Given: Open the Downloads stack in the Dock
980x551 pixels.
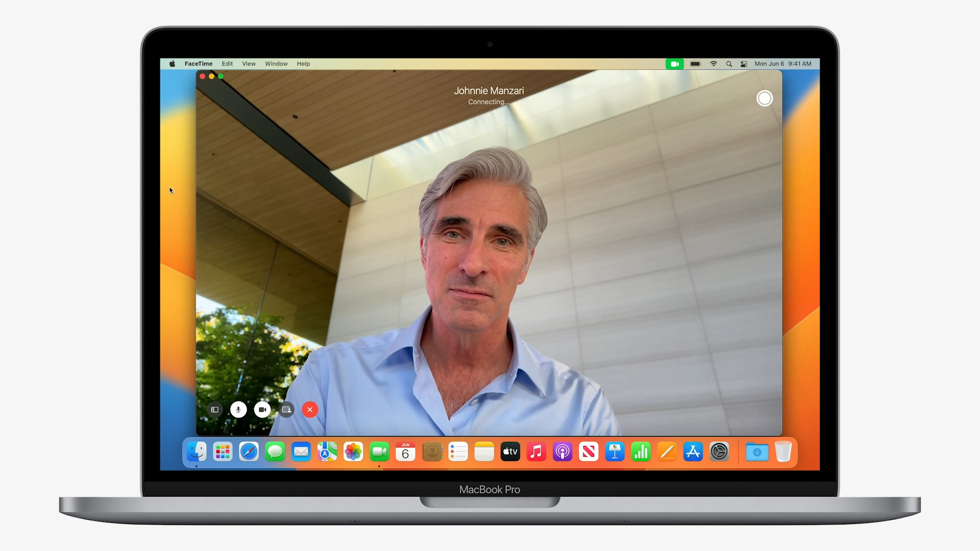Looking at the screenshot, I should coord(756,452).
